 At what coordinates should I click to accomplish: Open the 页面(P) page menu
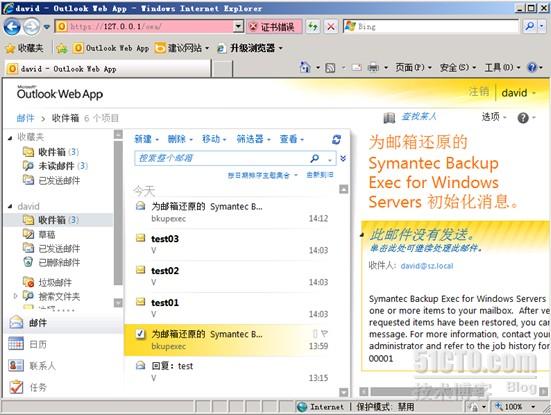click(413, 67)
